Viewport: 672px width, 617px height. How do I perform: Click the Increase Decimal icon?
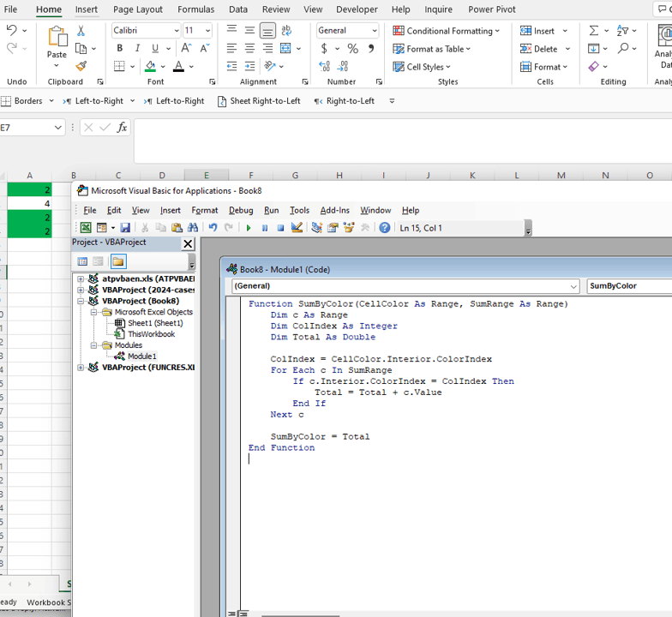(x=324, y=66)
